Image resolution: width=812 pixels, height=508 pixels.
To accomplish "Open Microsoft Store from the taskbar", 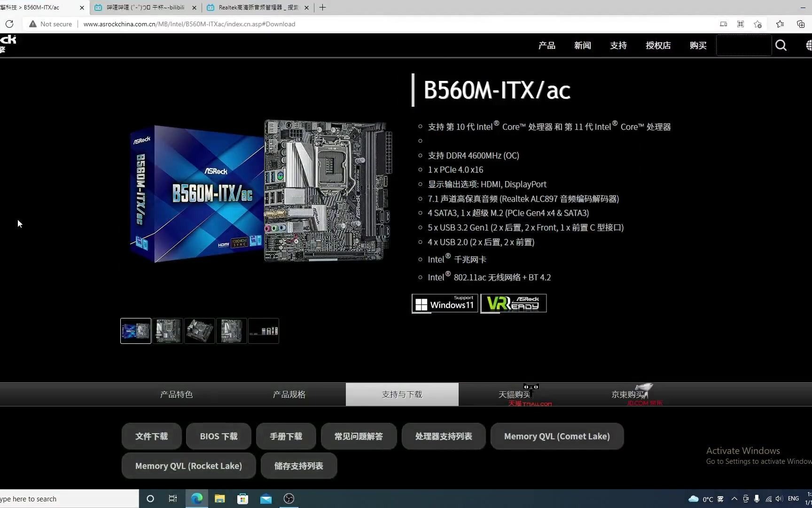I will tap(243, 499).
